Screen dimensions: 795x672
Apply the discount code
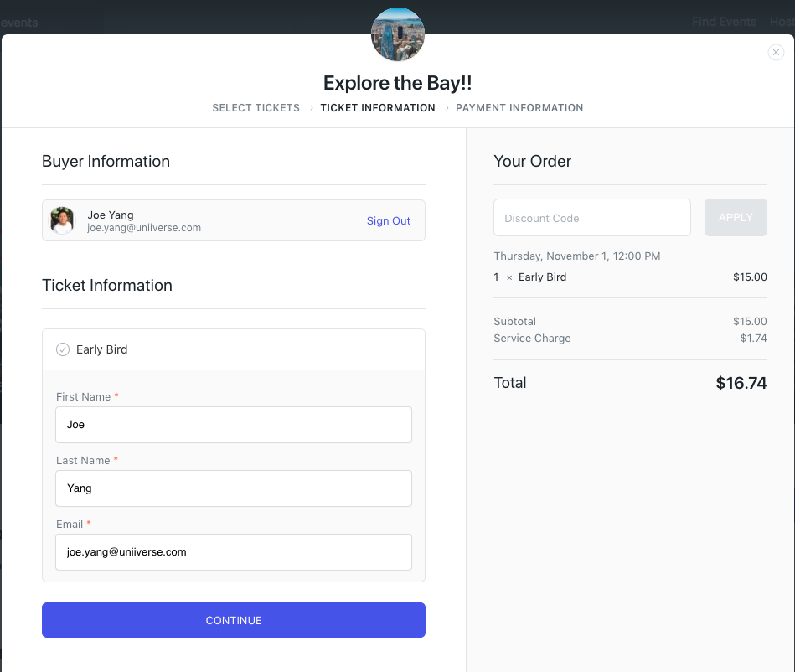pyautogui.click(x=736, y=218)
